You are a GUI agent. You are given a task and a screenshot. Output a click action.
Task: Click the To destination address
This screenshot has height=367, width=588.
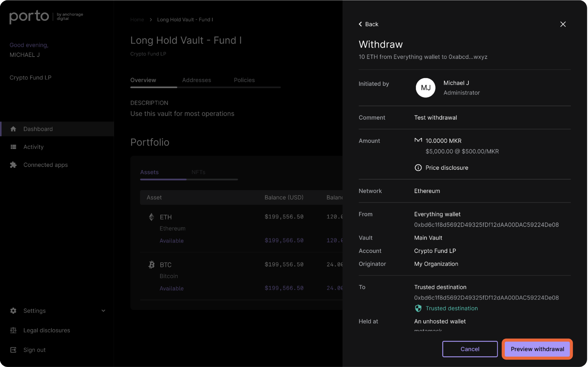[x=486, y=298]
